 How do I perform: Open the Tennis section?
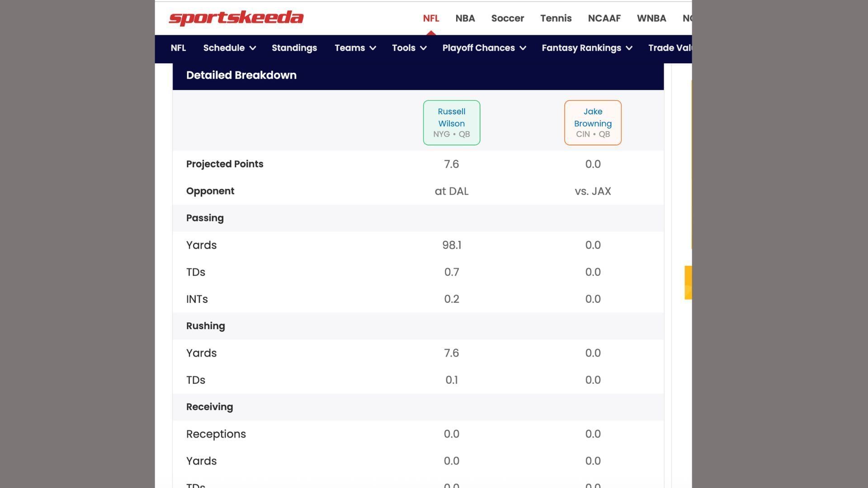(556, 18)
